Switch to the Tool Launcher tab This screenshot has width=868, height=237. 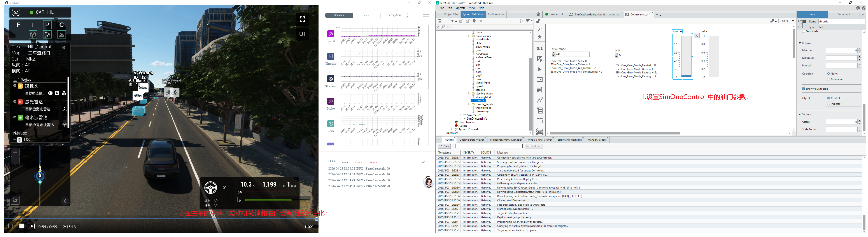[496, 14]
